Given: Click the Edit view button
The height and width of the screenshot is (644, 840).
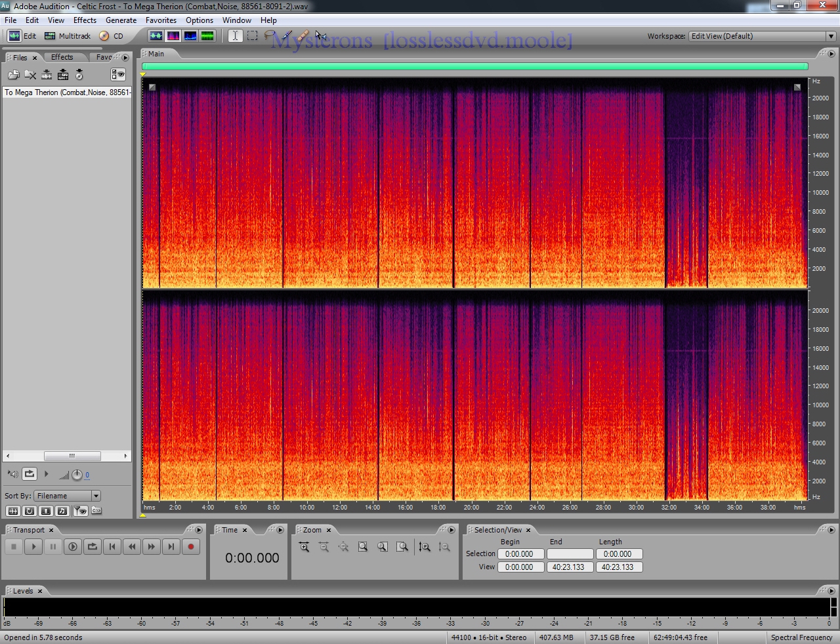Looking at the screenshot, I should coord(22,36).
